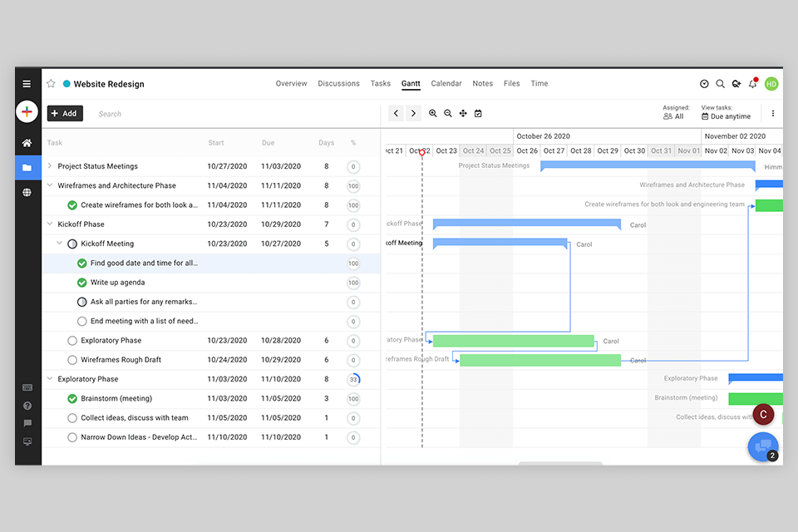The height and width of the screenshot is (532, 798).
Task: Open Collect ideas, discuss with team task
Action: (135, 418)
